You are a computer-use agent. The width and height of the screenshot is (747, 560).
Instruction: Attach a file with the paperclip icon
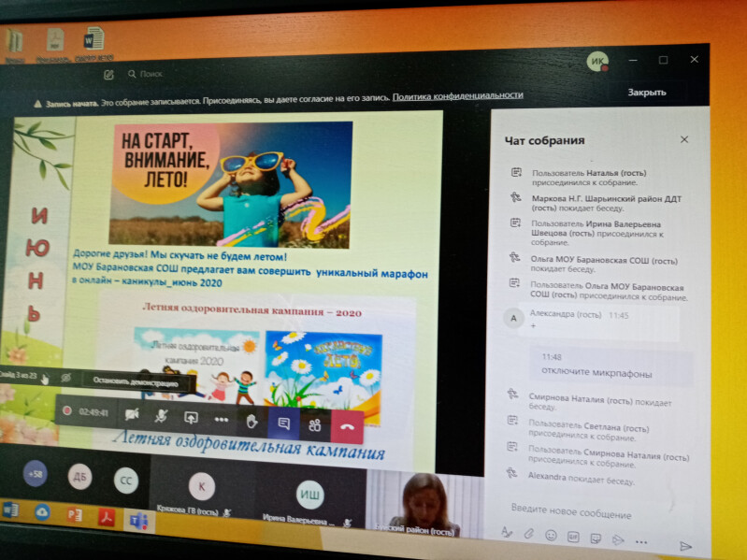[528, 534]
